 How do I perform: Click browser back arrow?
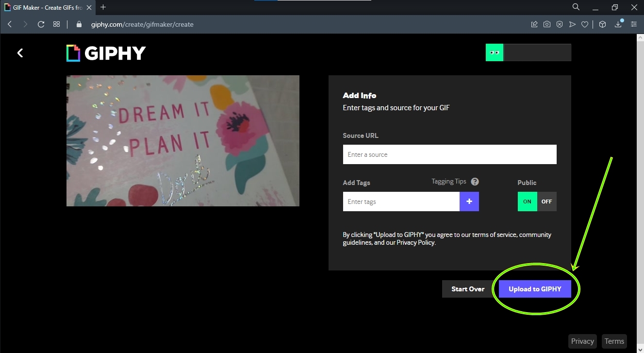coord(10,24)
